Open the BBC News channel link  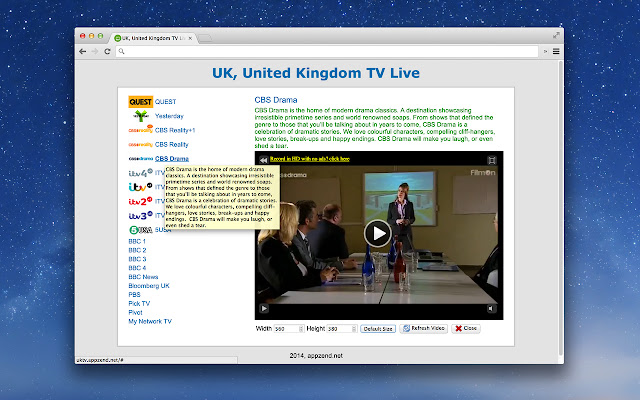tap(143, 277)
